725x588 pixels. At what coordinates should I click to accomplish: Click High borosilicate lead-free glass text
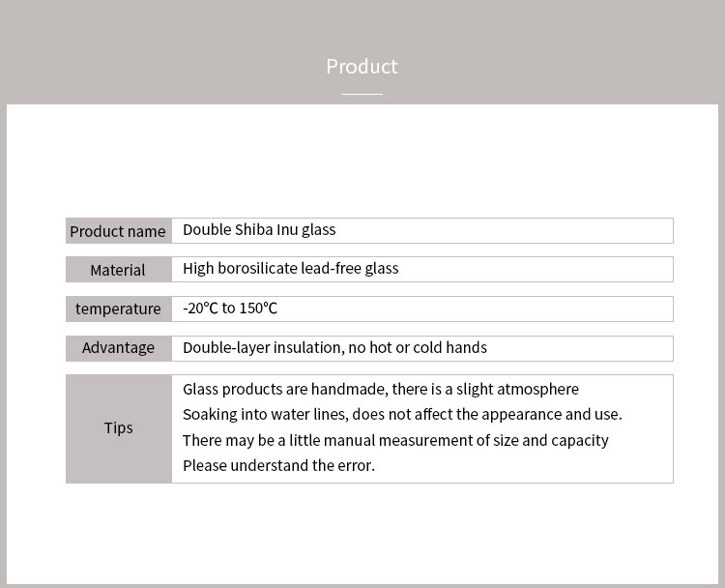pyautogui.click(x=290, y=268)
